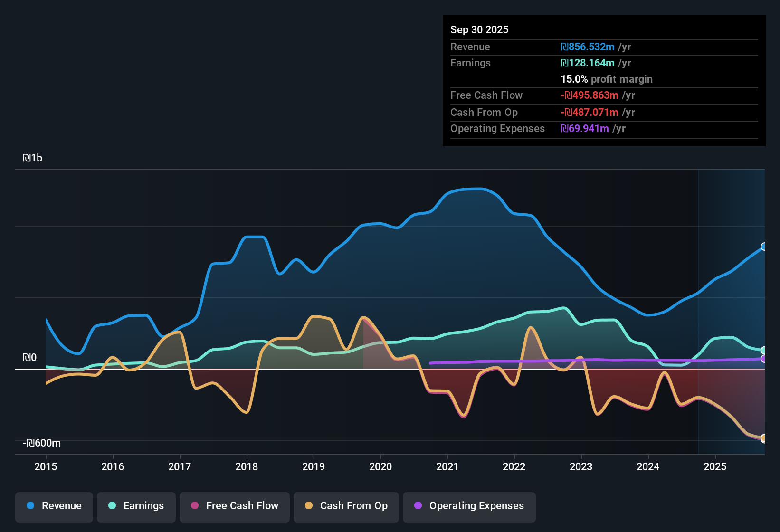This screenshot has width=780, height=532.
Task: Expand the Earnings row in the tooltip
Action: [x=603, y=63]
